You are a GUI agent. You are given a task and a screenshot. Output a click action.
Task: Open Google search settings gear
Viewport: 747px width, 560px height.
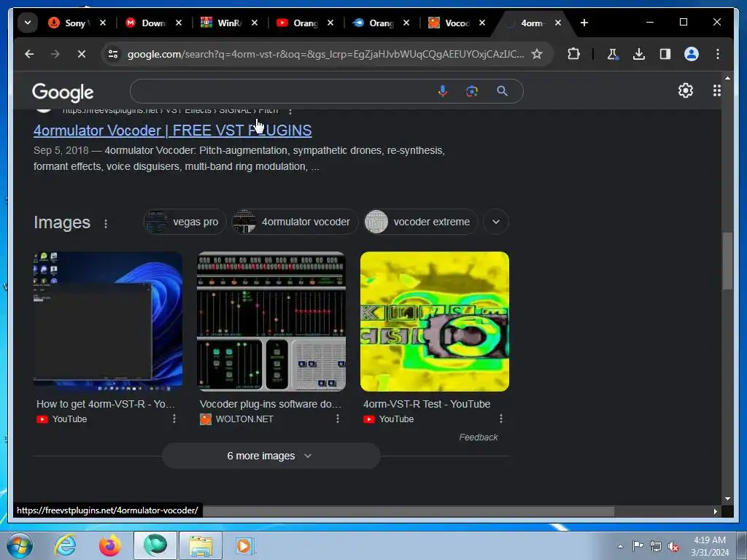pos(686,90)
